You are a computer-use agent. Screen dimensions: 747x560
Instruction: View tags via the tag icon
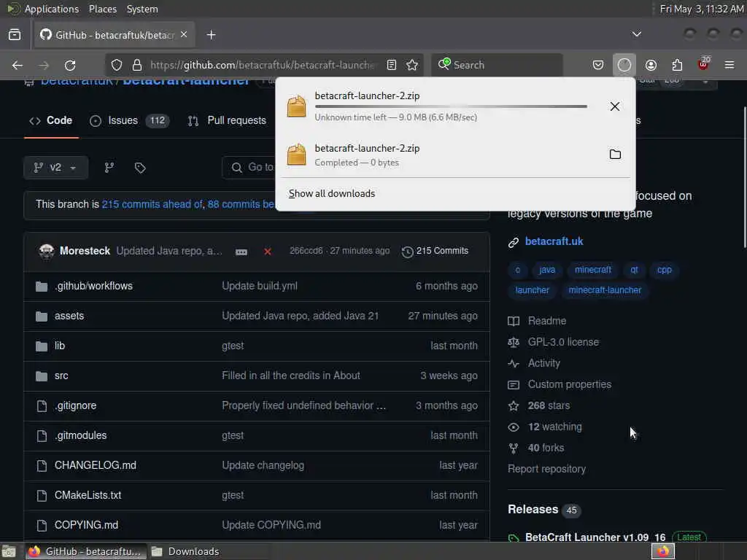pos(140,168)
